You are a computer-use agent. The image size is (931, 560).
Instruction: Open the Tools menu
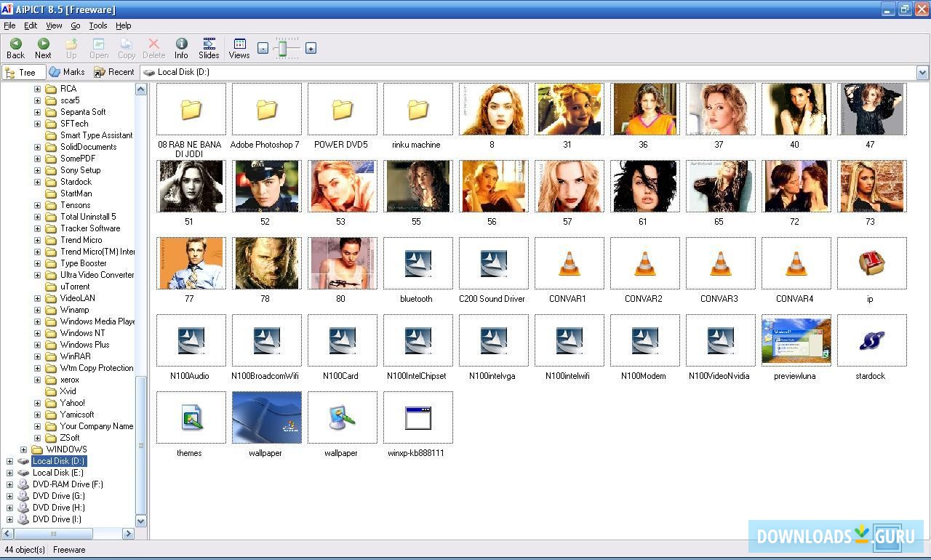pos(98,25)
